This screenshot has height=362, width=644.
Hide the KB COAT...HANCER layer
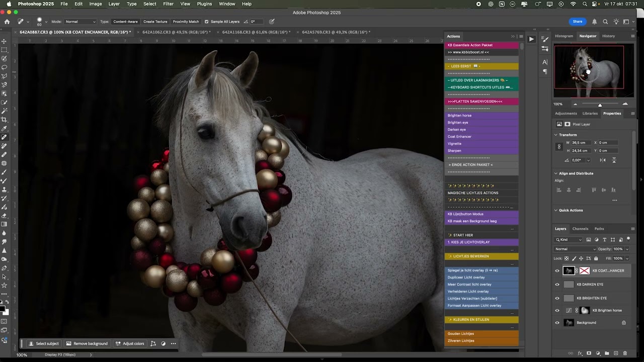tap(557, 270)
